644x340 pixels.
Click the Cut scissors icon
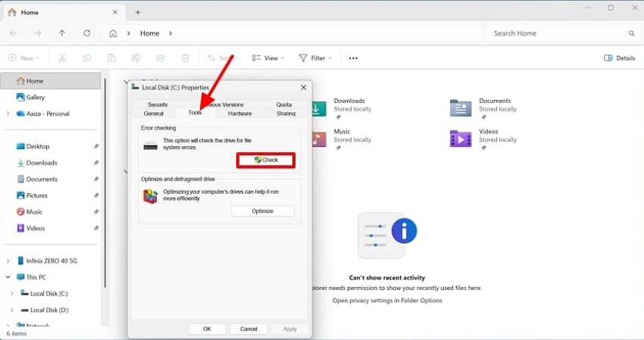(x=62, y=58)
